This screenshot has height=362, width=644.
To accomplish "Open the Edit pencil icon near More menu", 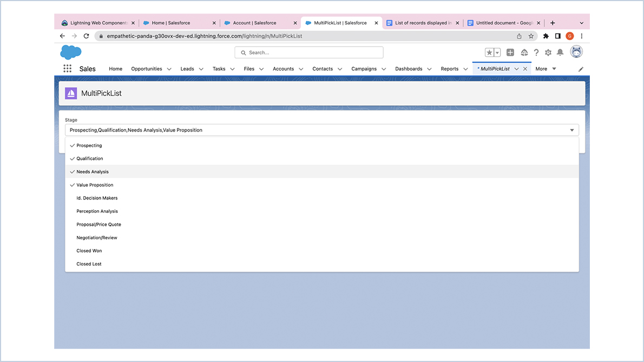I will tap(580, 69).
